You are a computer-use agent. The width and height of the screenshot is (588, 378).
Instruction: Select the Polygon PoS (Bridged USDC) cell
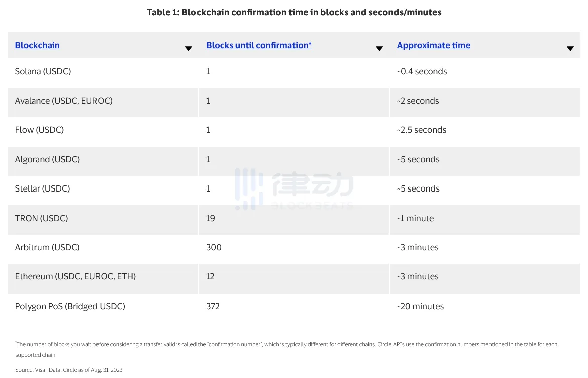[70, 306]
